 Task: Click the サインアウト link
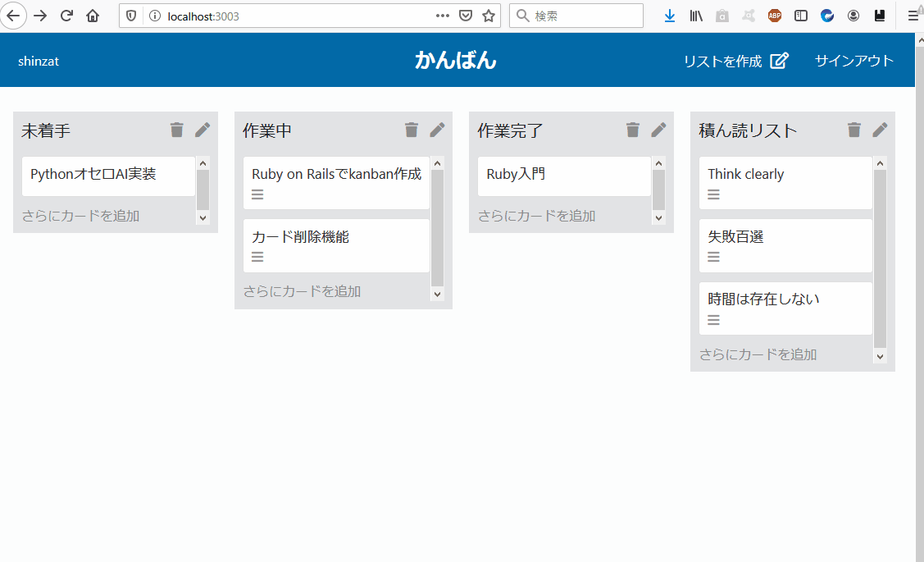pyautogui.click(x=853, y=60)
